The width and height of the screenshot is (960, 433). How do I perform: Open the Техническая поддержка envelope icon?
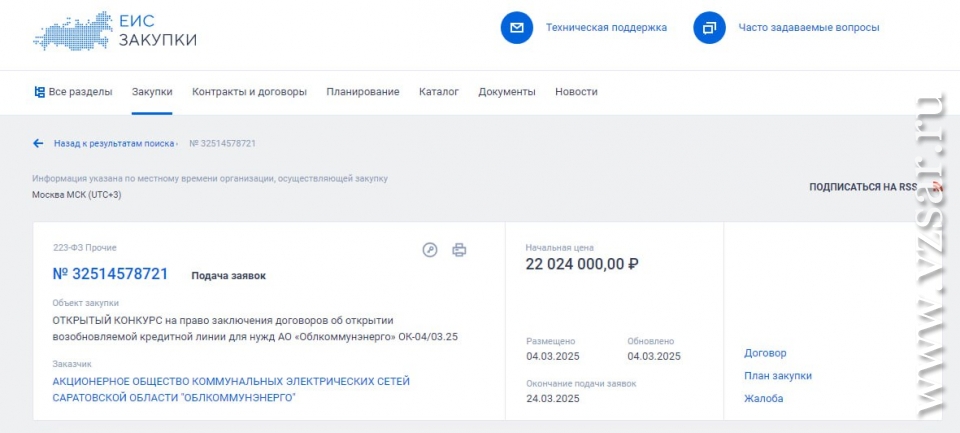pyautogui.click(x=517, y=28)
